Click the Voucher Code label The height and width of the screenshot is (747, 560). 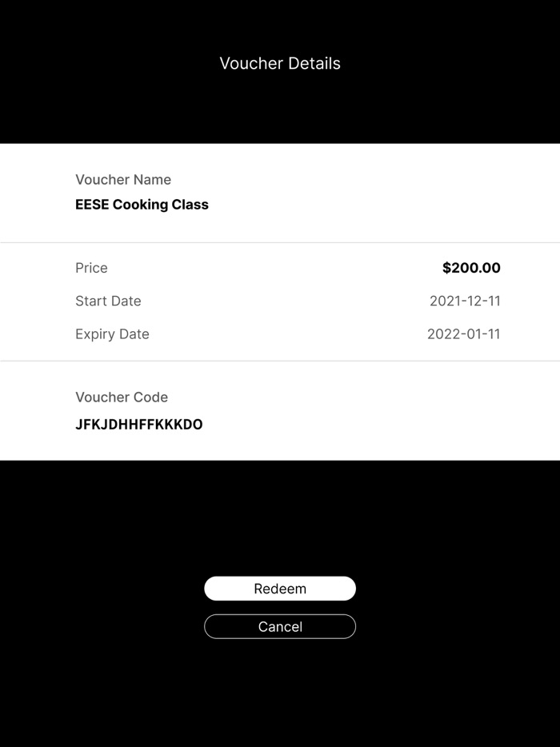[122, 397]
